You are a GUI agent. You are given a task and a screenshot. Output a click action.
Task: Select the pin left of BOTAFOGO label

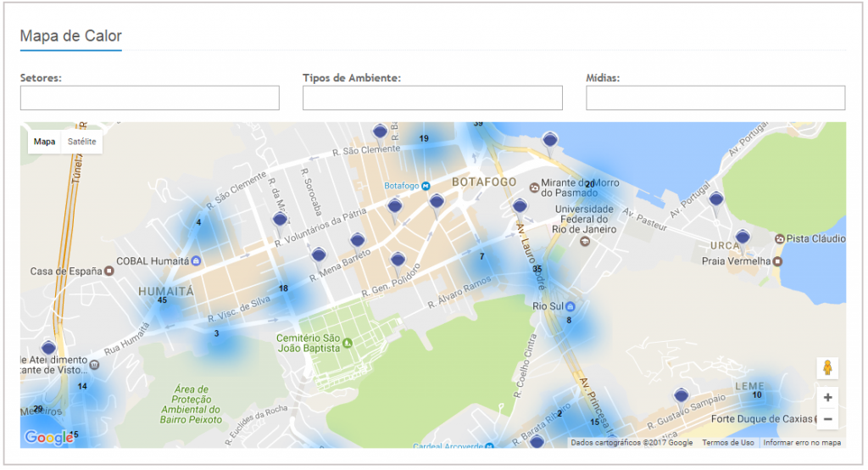[437, 204]
